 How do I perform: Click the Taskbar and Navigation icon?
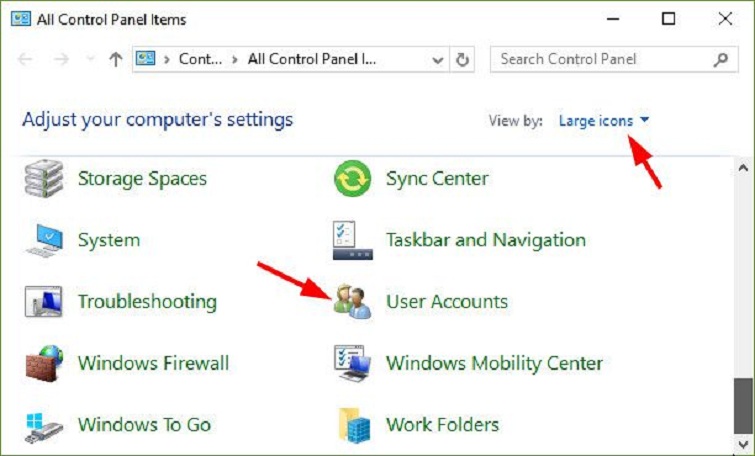pyautogui.click(x=352, y=241)
